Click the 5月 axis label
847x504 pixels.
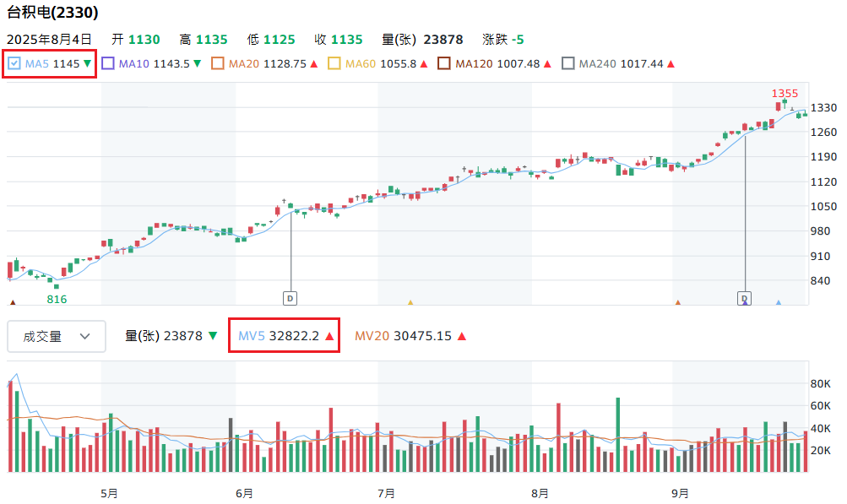109,493
